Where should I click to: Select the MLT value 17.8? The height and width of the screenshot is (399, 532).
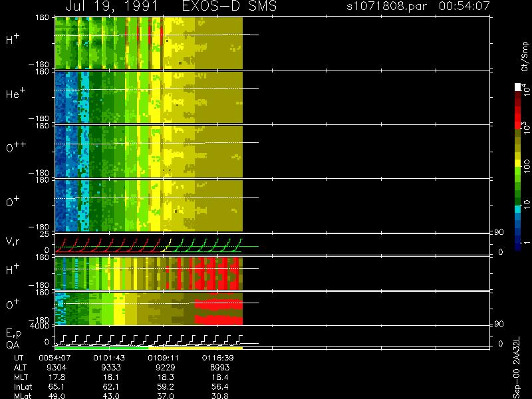[57, 377]
